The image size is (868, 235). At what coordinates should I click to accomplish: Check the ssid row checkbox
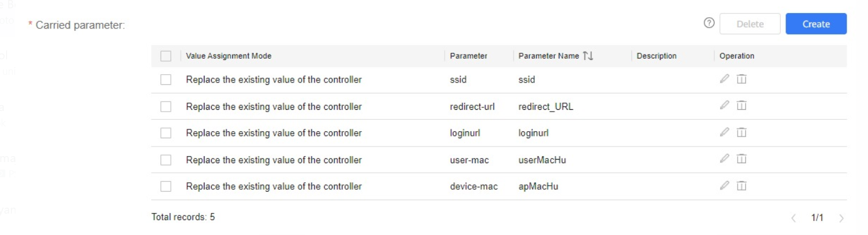[166, 80]
